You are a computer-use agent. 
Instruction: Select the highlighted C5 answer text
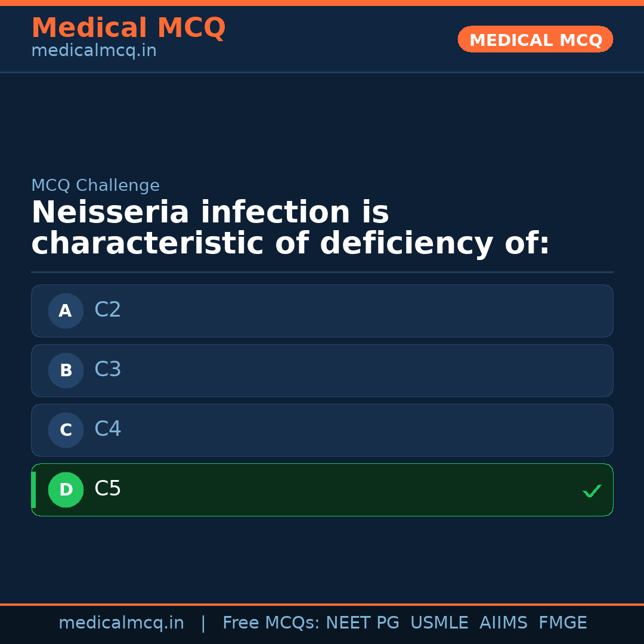(x=108, y=489)
